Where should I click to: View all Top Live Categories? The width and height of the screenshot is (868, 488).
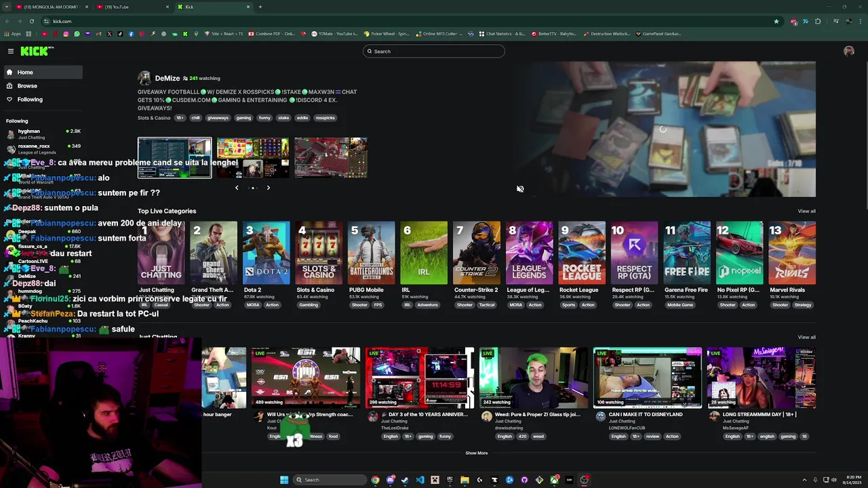[x=806, y=211]
